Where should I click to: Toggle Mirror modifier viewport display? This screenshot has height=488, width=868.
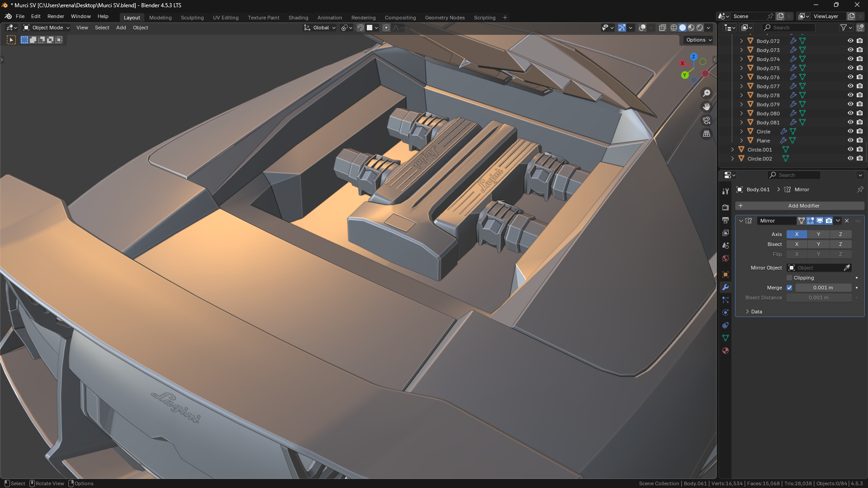click(x=820, y=221)
